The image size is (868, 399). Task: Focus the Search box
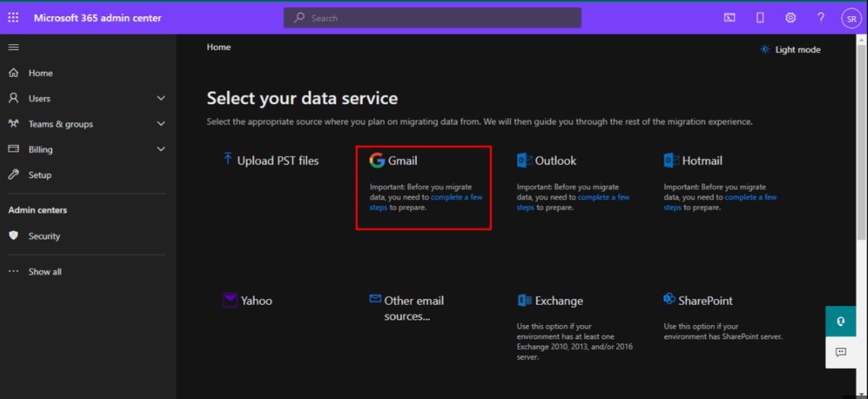tap(433, 18)
